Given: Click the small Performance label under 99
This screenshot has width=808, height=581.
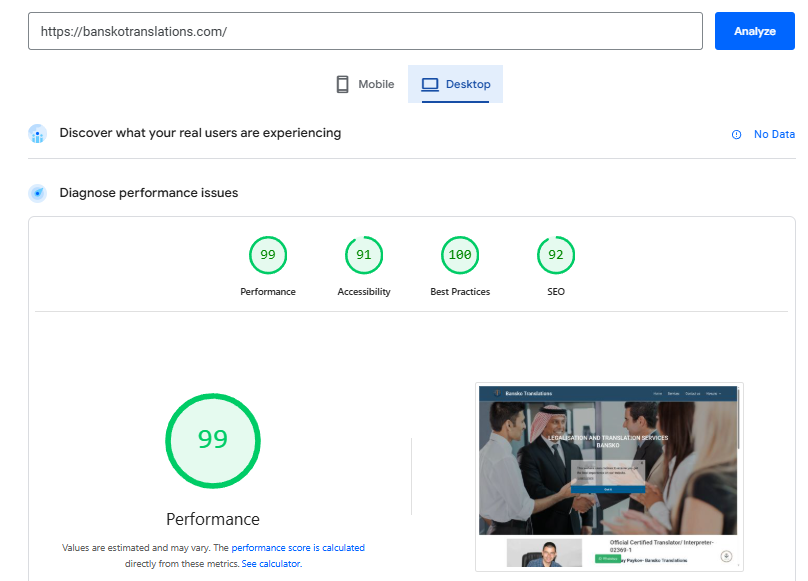Looking at the screenshot, I should [268, 292].
